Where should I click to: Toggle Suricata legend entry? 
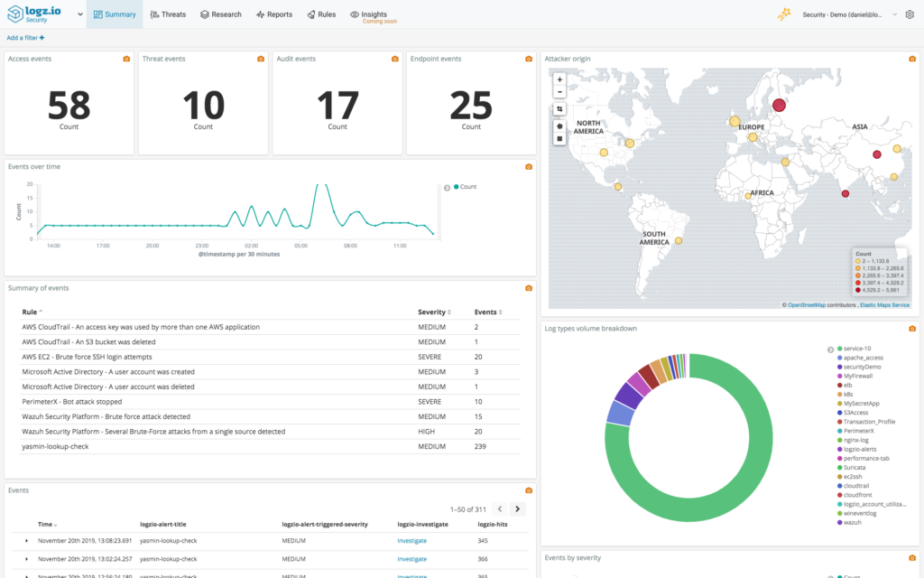coord(852,468)
